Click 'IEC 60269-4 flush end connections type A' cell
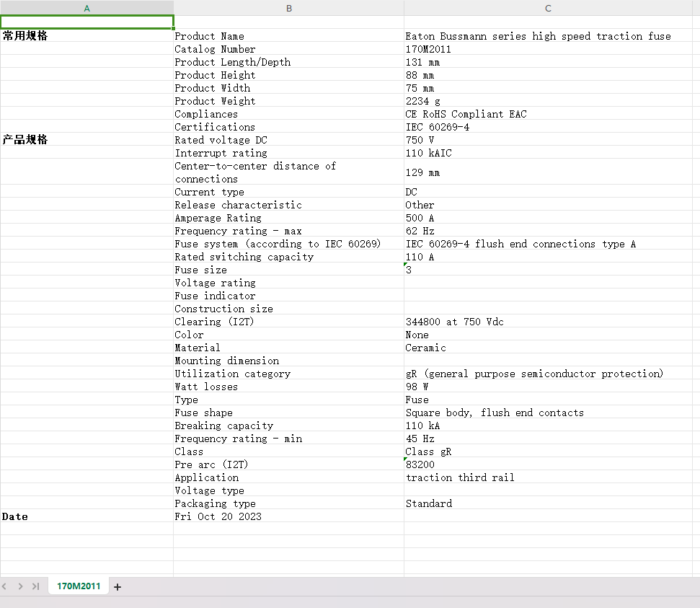Screen dimensions: 700x608 coord(548,244)
